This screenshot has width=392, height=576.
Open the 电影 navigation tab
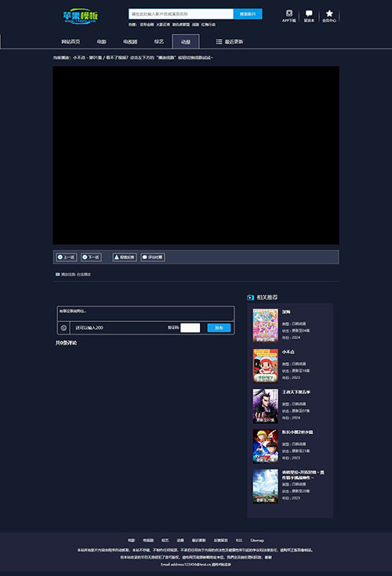[x=101, y=42]
